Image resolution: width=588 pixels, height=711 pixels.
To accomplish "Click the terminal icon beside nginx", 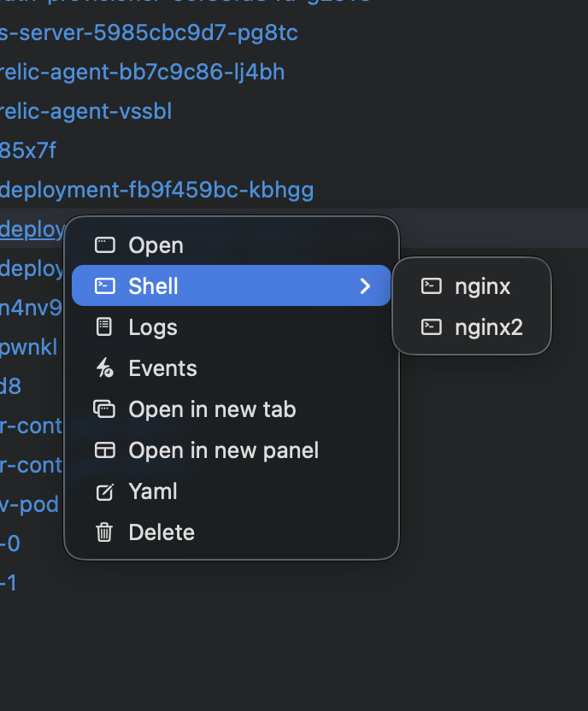I will point(431,286).
